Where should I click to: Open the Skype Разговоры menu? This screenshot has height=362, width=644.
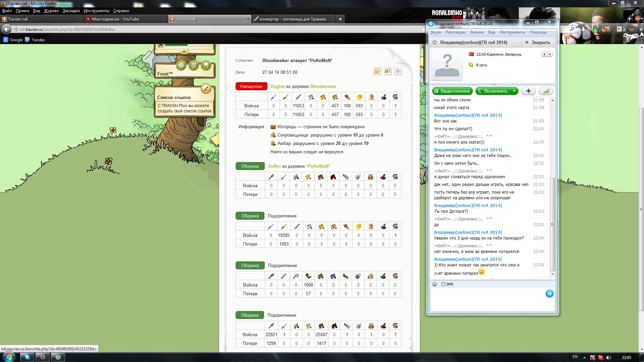pos(455,32)
